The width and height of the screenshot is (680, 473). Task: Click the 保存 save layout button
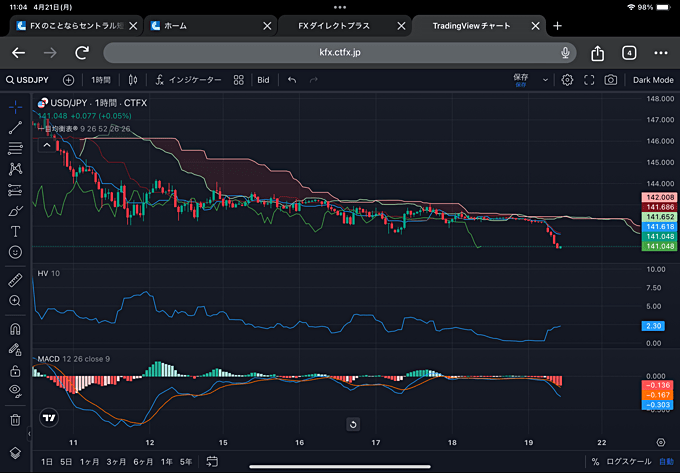click(521, 79)
